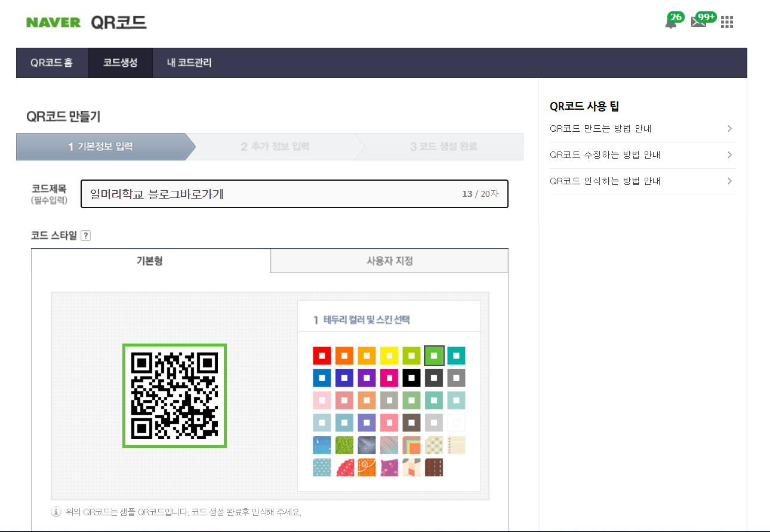Viewport: 770px width, 532px height.
Task: Expand the QR코드 인식하는 방법 안내 chevron
Action: 729,181
